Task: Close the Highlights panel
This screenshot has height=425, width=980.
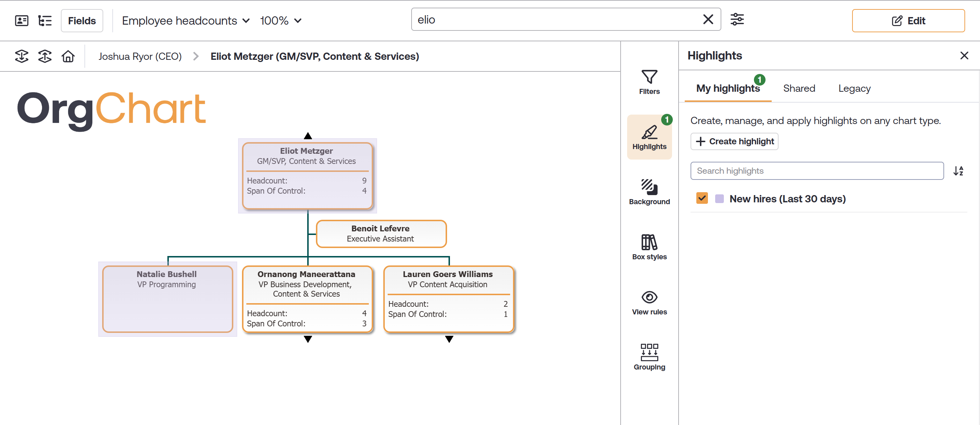Action: 964,55
